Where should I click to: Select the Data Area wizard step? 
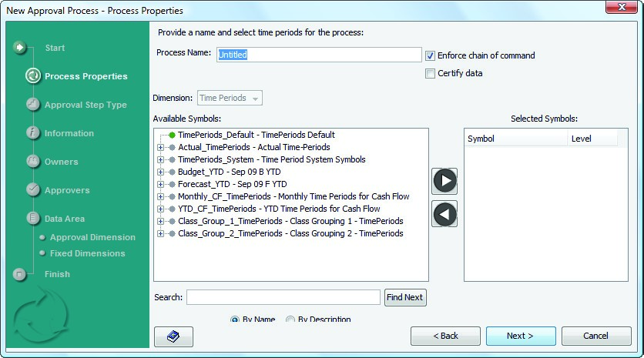click(65, 219)
